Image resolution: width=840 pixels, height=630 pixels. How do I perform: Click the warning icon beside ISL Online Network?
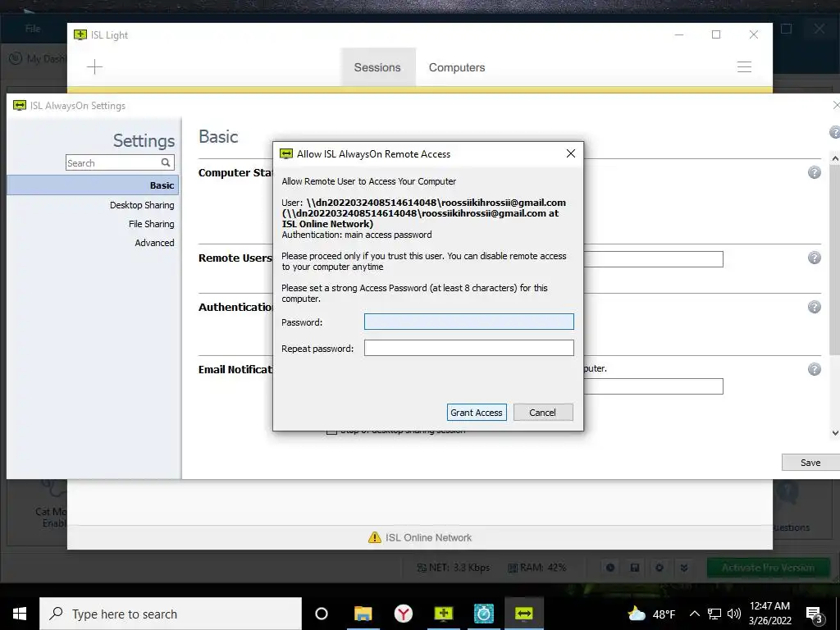click(374, 537)
